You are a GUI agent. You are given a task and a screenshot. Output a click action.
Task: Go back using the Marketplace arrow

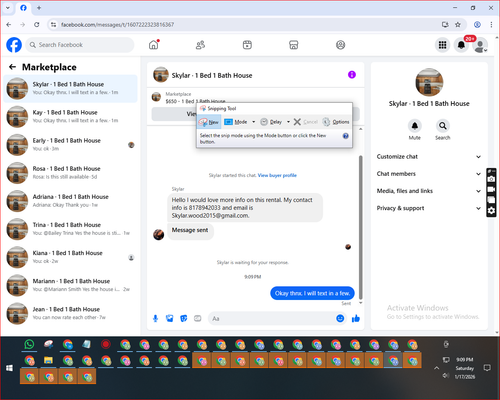pyautogui.click(x=13, y=67)
